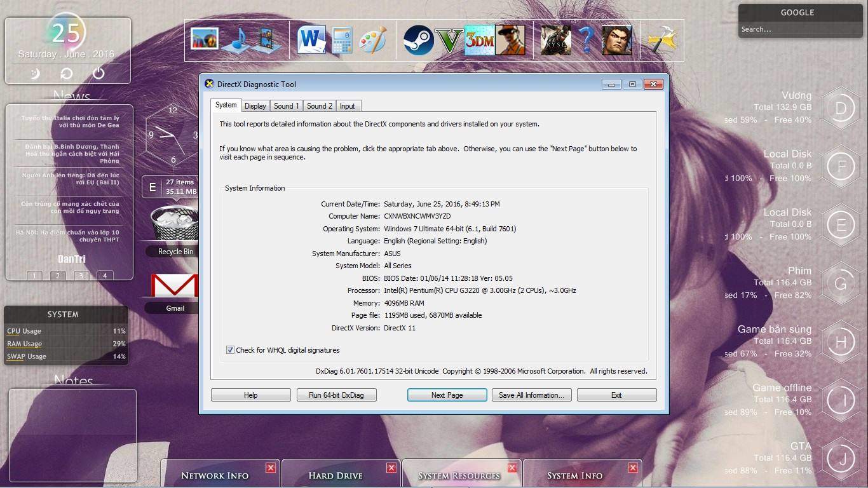Launch Paint from the dock palette icon
This screenshot has width=868, height=488.
pos(372,40)
